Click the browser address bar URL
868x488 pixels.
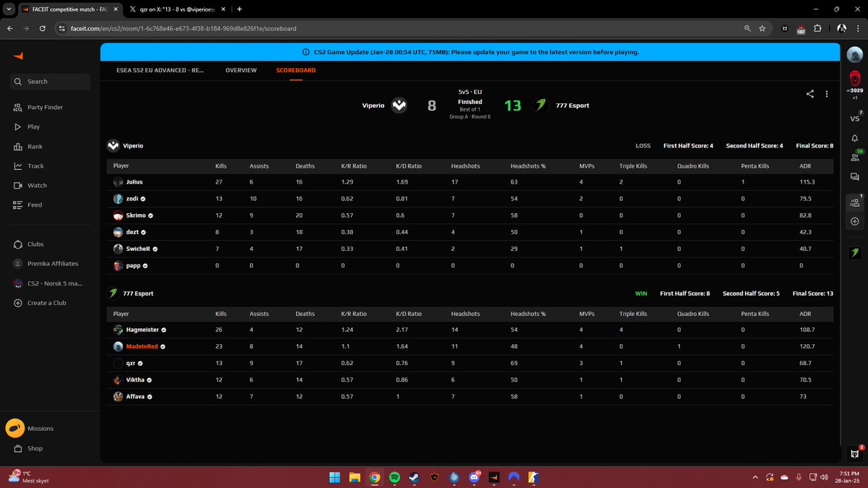[183, 28]
